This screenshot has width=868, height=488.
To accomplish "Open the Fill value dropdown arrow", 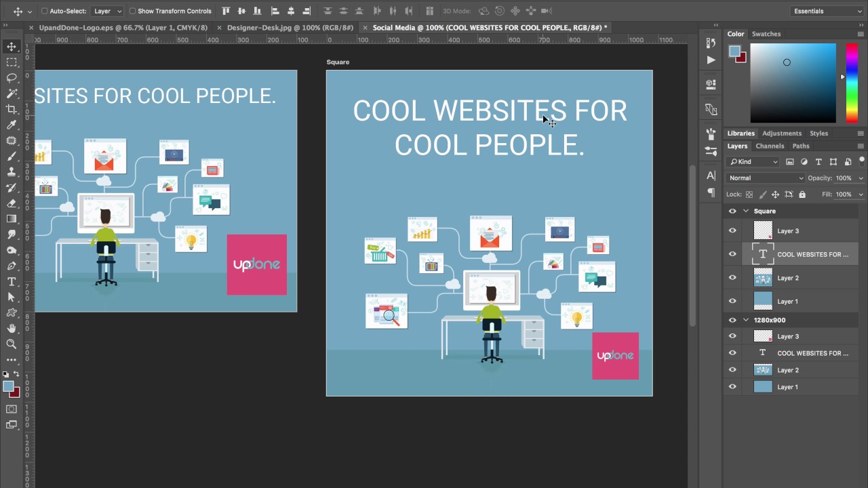I will coord(861,195).
